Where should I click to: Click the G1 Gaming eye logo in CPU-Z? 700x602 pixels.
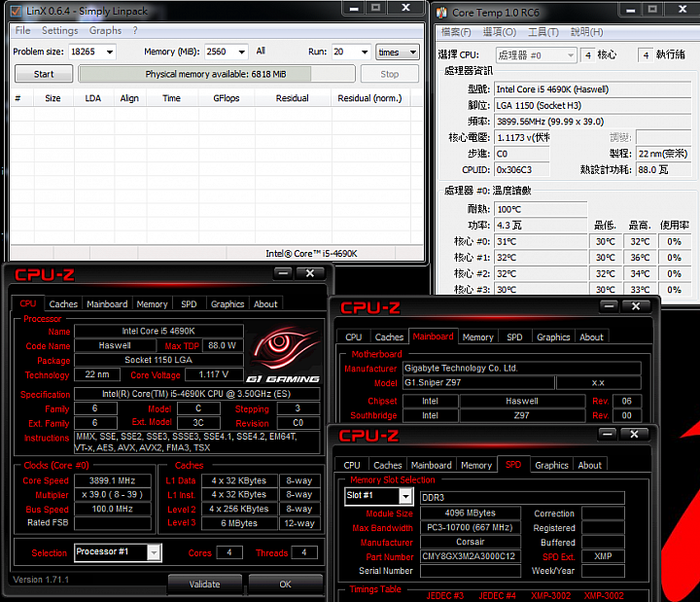click(x=284, y=354)
